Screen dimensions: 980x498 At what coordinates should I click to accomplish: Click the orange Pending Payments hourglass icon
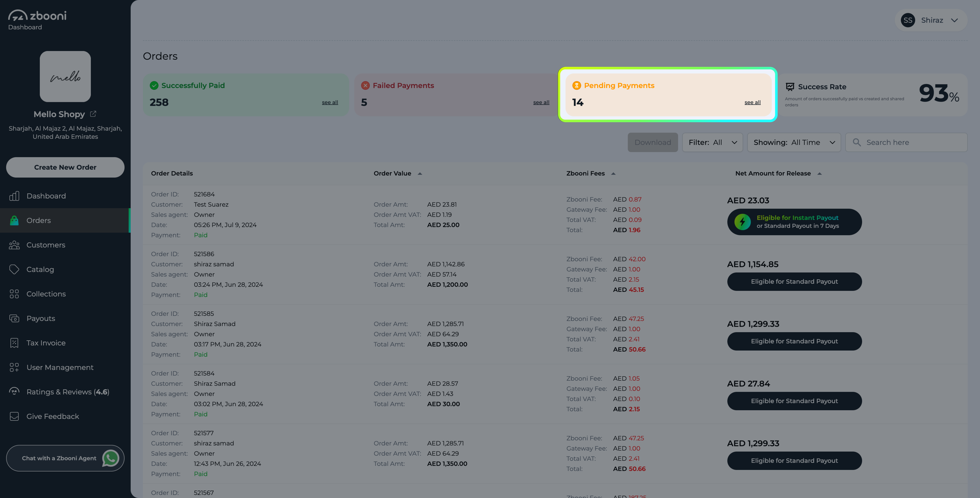click(576, 86)
